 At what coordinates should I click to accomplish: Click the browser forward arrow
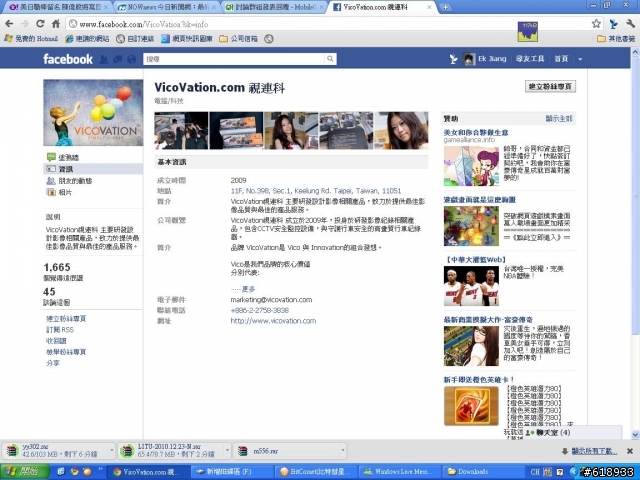(24, 24)
